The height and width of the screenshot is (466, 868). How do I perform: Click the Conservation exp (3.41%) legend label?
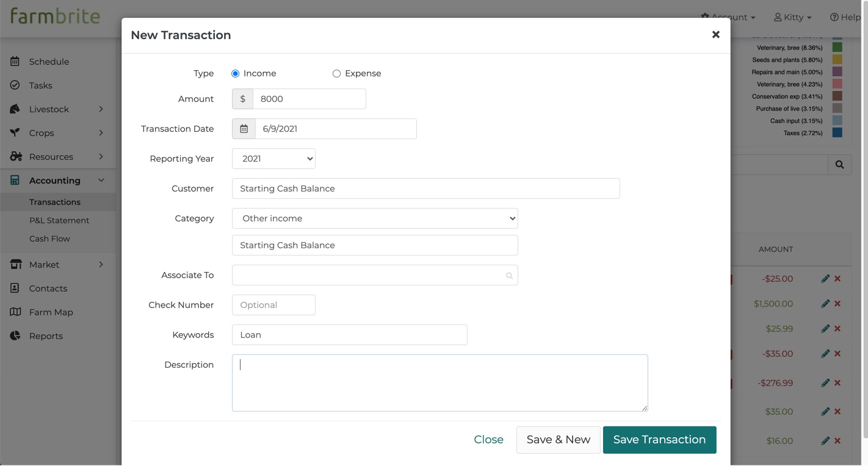(x=787, y=96)
